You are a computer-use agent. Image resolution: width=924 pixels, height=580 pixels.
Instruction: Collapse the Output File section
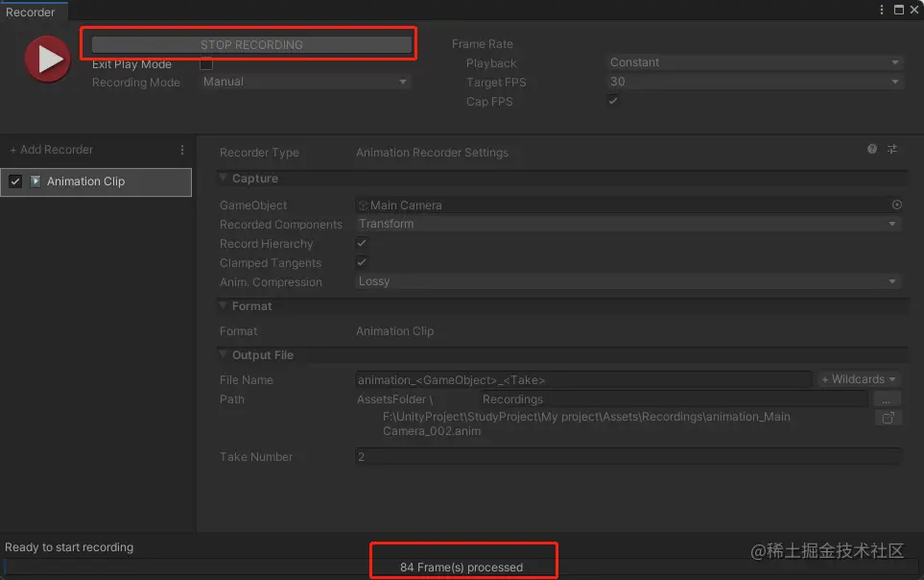[x=223, y=354]
